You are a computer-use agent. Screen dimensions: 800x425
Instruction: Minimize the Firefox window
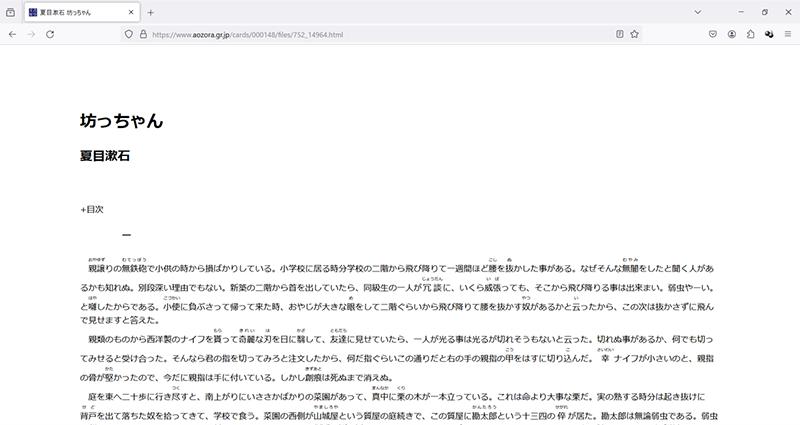click(x=741, y=12)
